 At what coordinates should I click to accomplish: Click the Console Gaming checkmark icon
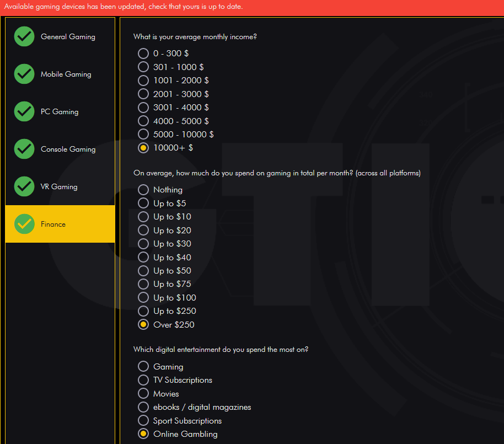point(24,149)
